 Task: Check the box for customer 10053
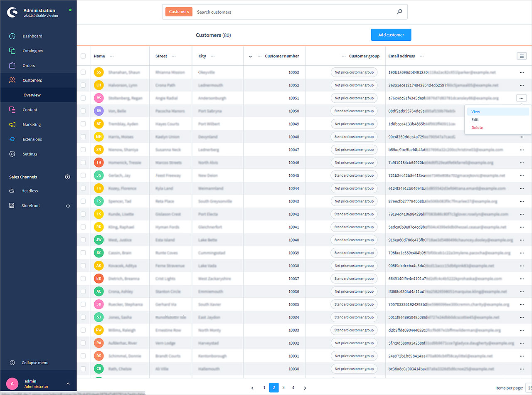pyautogui.click(x=83, y=72)
